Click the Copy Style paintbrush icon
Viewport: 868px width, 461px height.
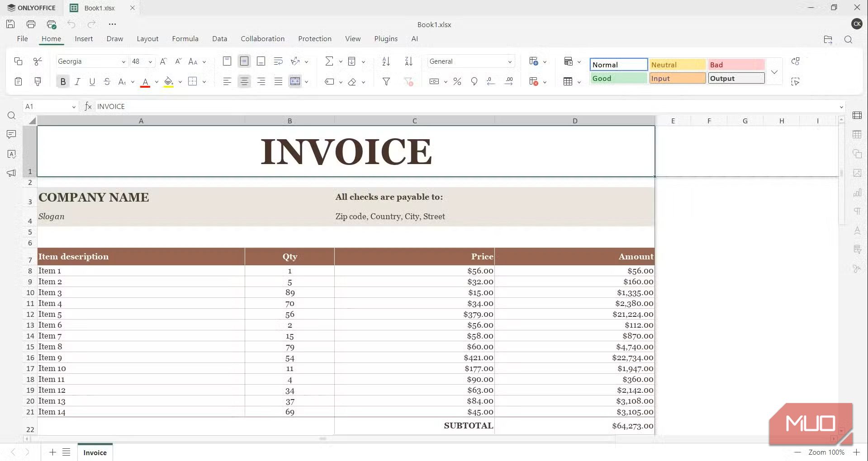pyautogui.click(x=38, y=81)
